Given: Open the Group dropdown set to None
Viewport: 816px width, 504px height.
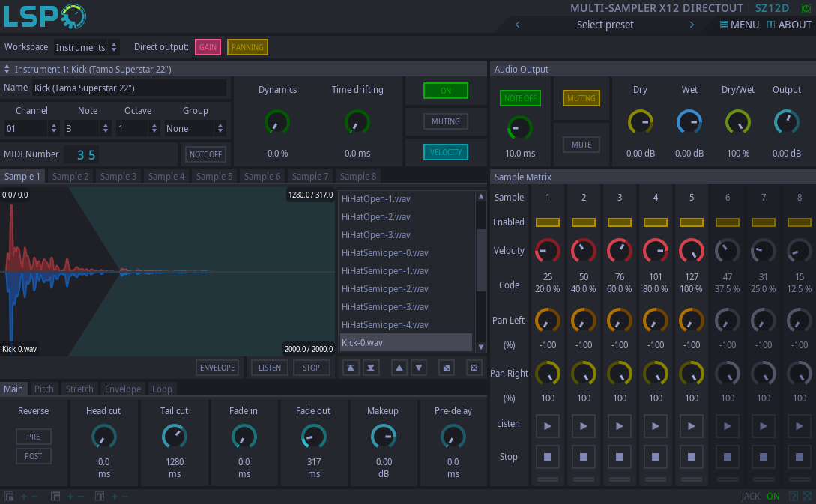Looking at the screenshot, I should 195,129.
